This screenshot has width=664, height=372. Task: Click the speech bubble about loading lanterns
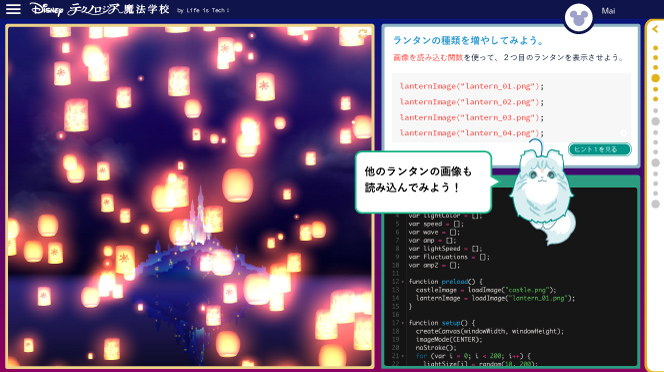pos(423,182)
